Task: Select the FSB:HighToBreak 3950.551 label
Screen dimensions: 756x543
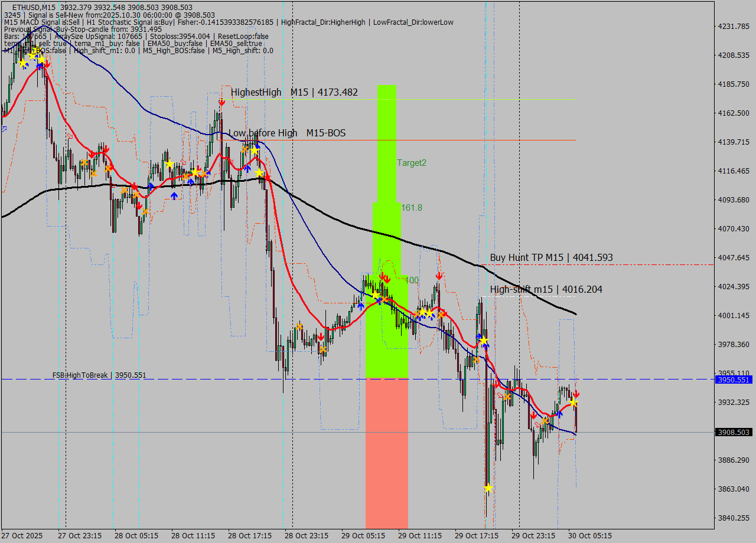Action: point(99,375)
